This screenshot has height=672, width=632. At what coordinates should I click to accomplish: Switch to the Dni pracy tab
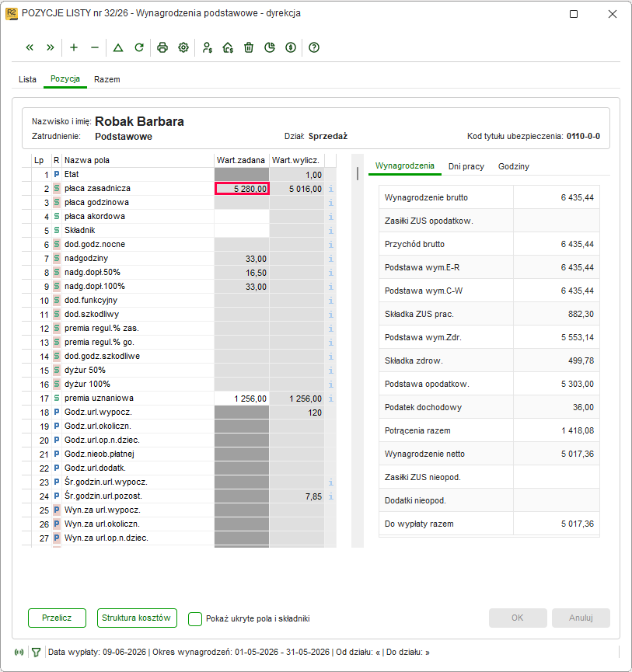[466, 166]
